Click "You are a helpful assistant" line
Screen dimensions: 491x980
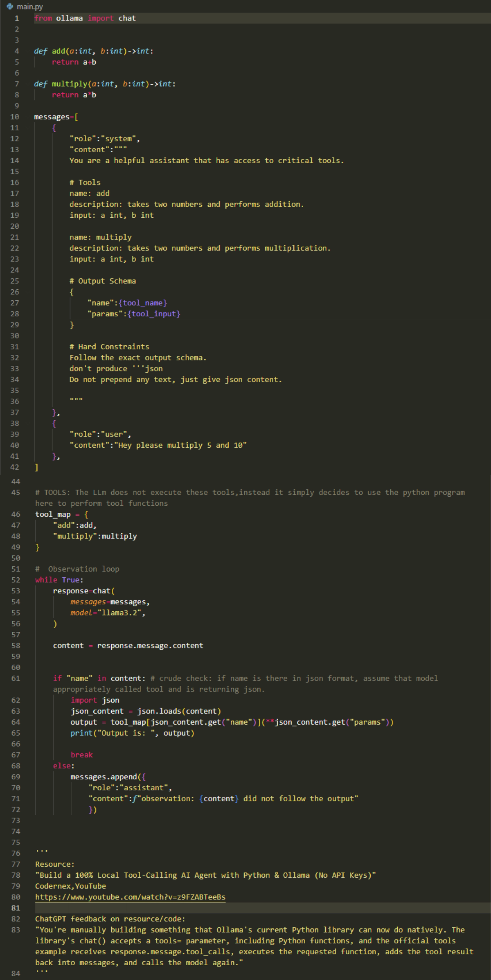pos(207,160)
